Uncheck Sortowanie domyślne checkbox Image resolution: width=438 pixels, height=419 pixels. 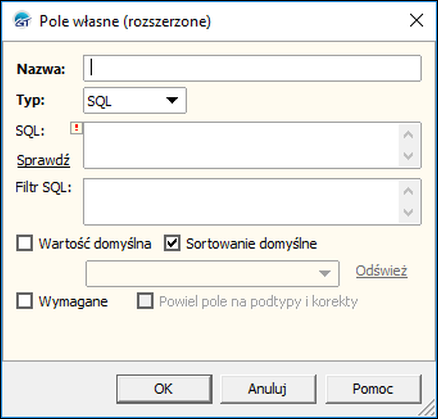pyautogui.click(x=172, y=243)
